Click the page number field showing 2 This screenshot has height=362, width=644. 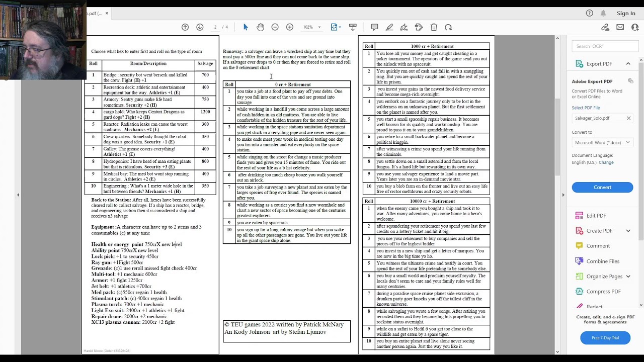click(215, 27)
